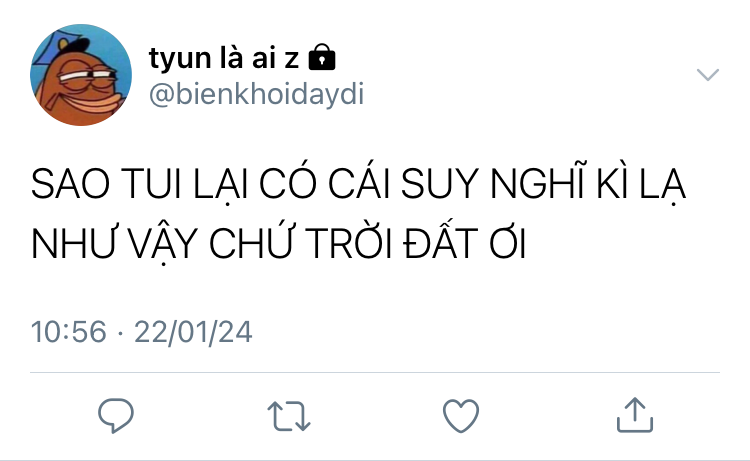Screen dimensions: 750x461
Task: Select the tweet line starting "SAO TUI LẠI"
Action: 358,185
